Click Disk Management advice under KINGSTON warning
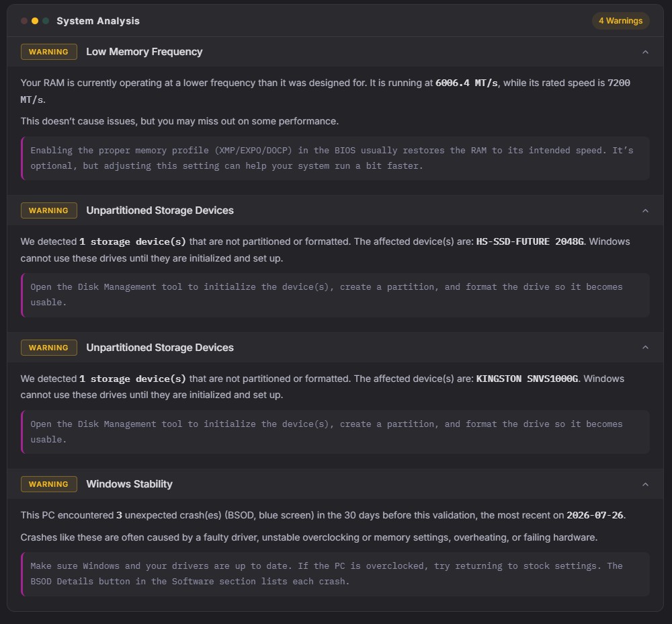672x624 pixels. tap(335, 432)
